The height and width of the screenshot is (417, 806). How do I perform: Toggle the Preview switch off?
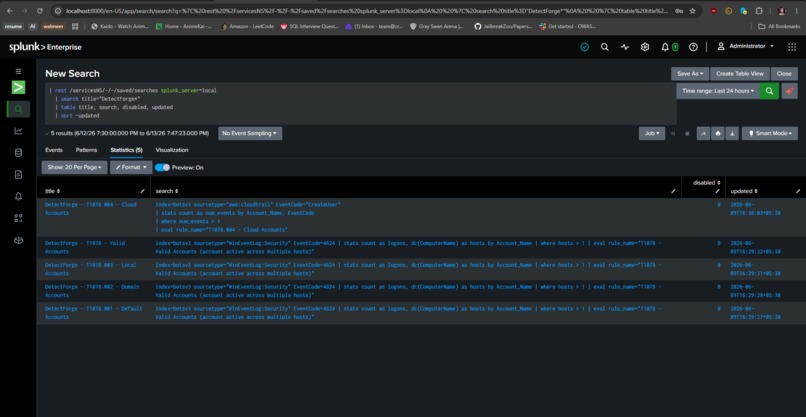[162, 167]
